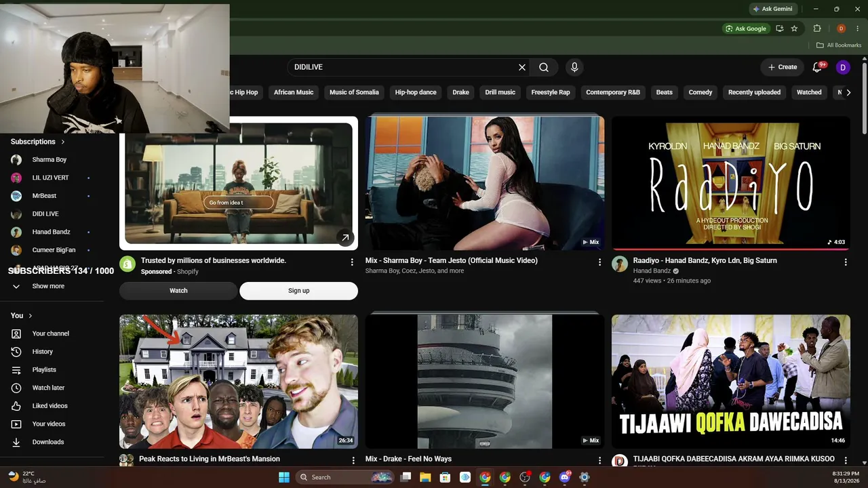Expand the Subscriptions section header
This screenshot has height=488, width=868.
[38, 142]
